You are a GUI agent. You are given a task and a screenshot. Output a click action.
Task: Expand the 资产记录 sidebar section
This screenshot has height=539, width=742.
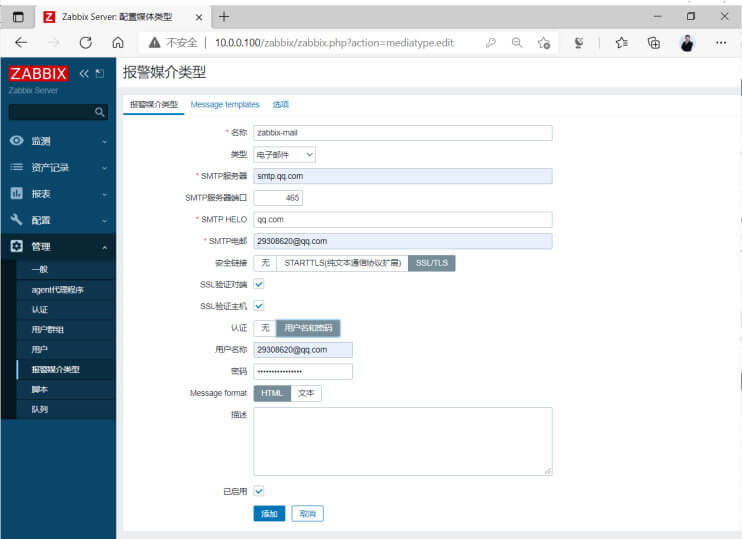coord(105,168)
